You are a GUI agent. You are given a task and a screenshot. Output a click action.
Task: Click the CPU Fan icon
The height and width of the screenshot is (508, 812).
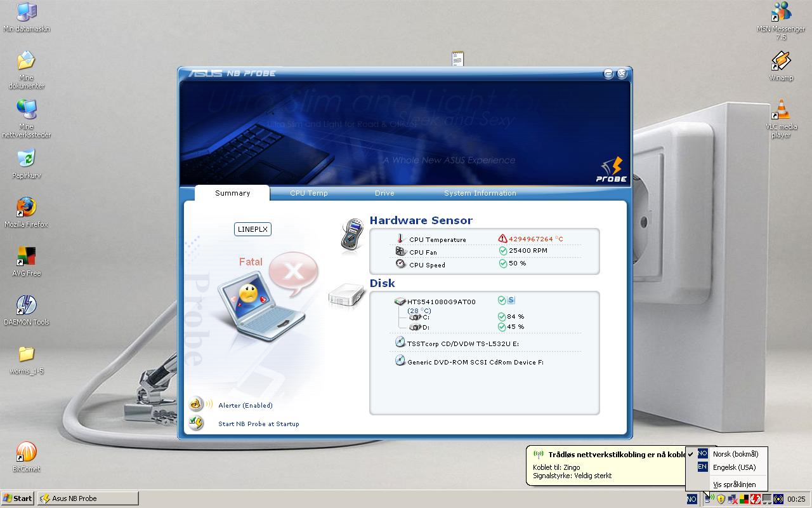(x=400, y=251)
